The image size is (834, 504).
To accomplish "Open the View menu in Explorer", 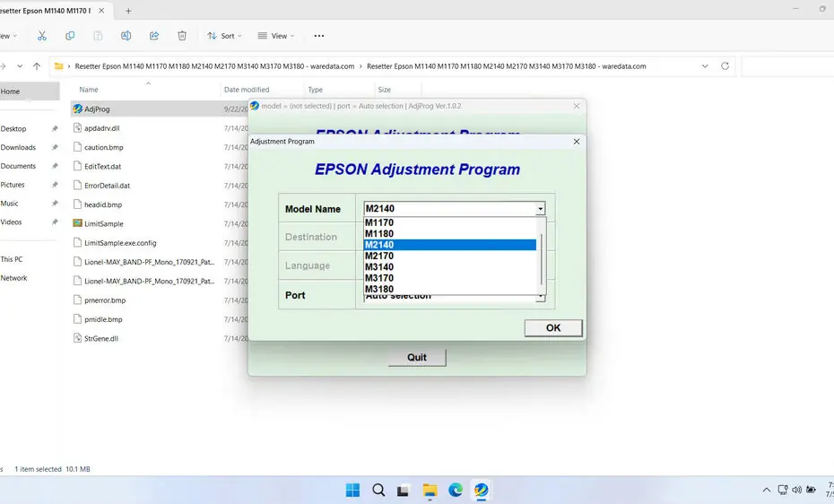I will tap(275, 36).
